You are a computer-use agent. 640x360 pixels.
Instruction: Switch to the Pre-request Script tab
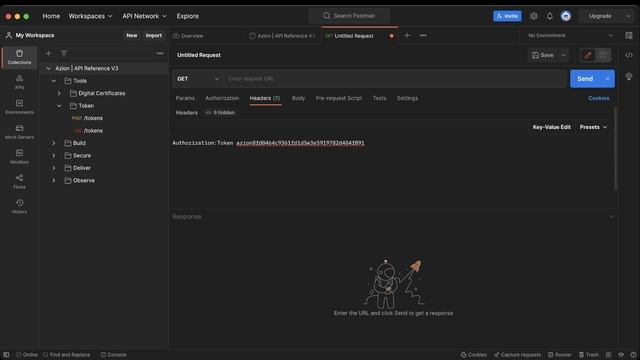pyautogui.click(x=339, y=98)
